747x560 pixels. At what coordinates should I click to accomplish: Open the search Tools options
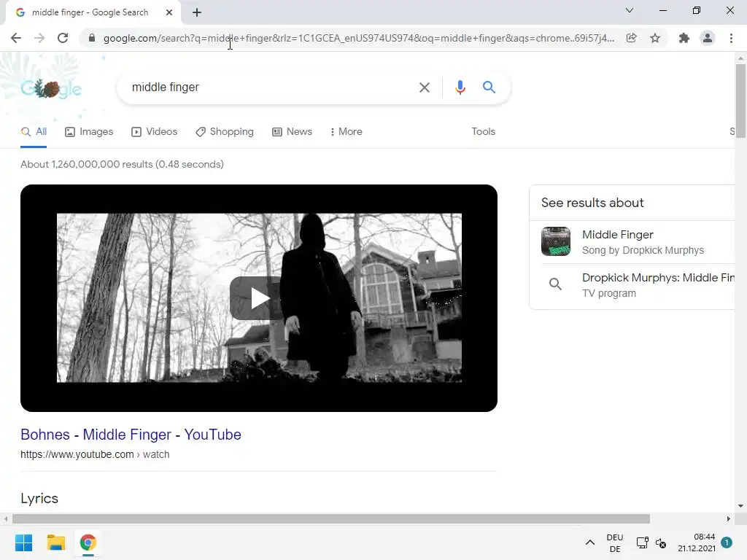[483, 131]
